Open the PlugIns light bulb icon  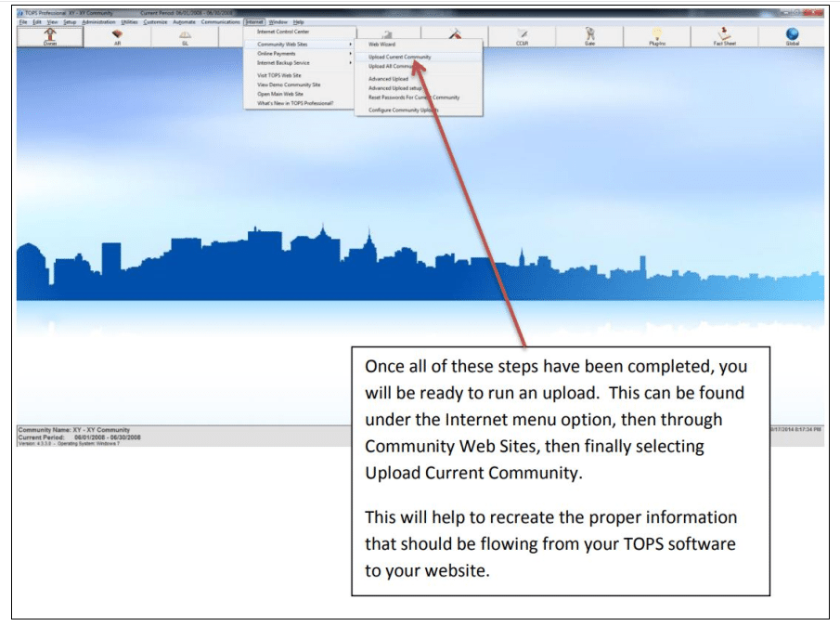pyautogui.click(x=657, y=36)
